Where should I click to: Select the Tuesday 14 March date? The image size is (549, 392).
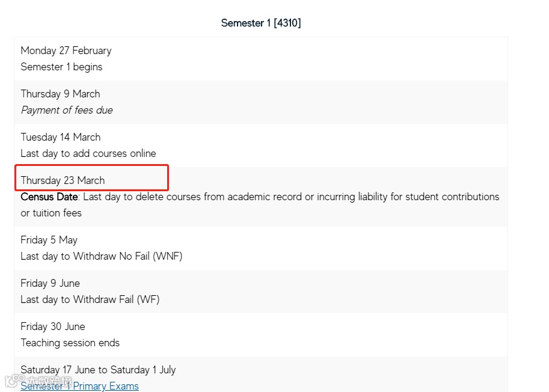point(60,137)
